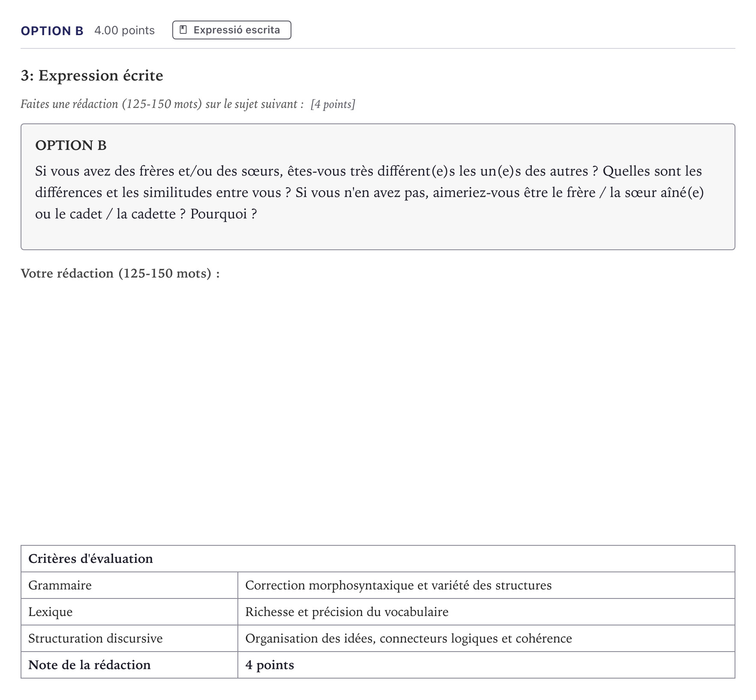This screenshot has width=756, height=700.
Task: Click the [4 points] marker in instructions
Action: tap(333, 104)
